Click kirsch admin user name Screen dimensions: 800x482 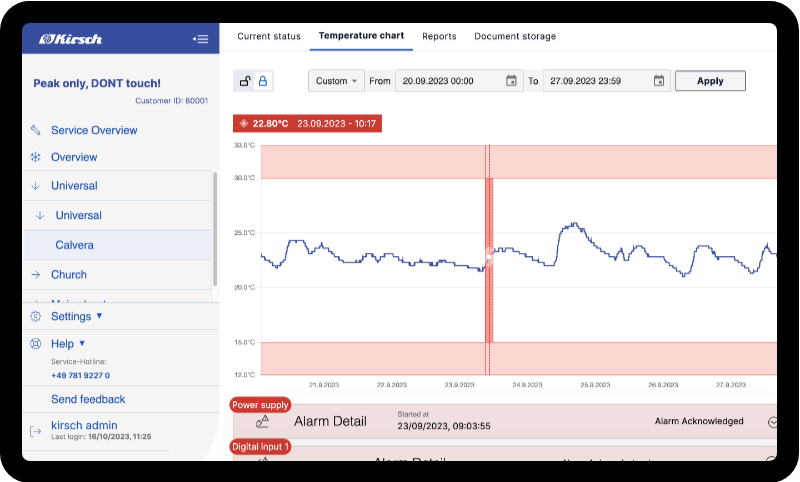point(84,425)
